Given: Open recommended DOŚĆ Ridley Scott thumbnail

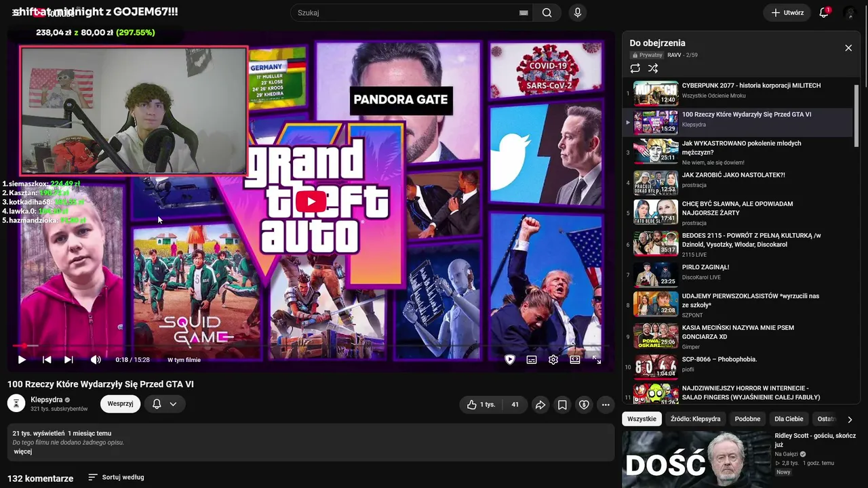Looking at the screenshot, I should point(696,460).
